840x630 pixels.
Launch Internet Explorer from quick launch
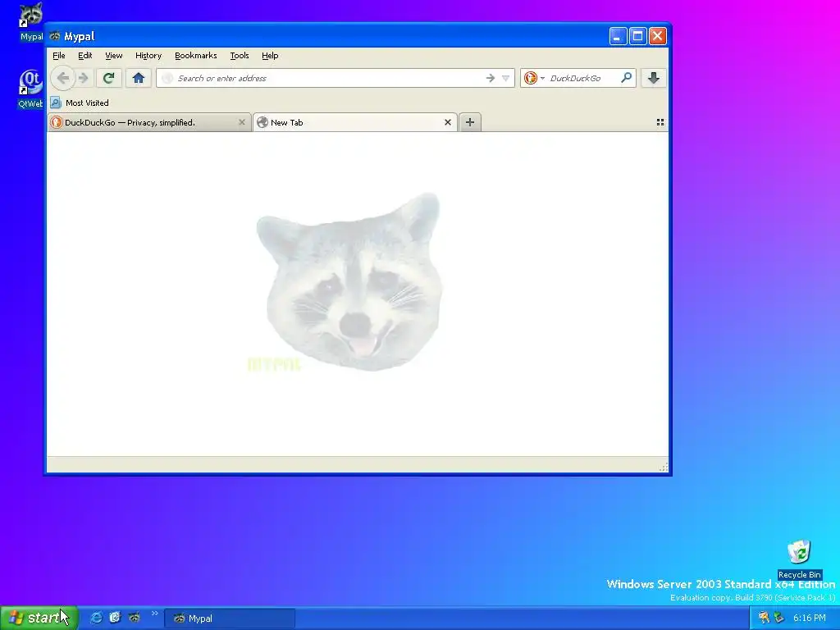[96, 618]
